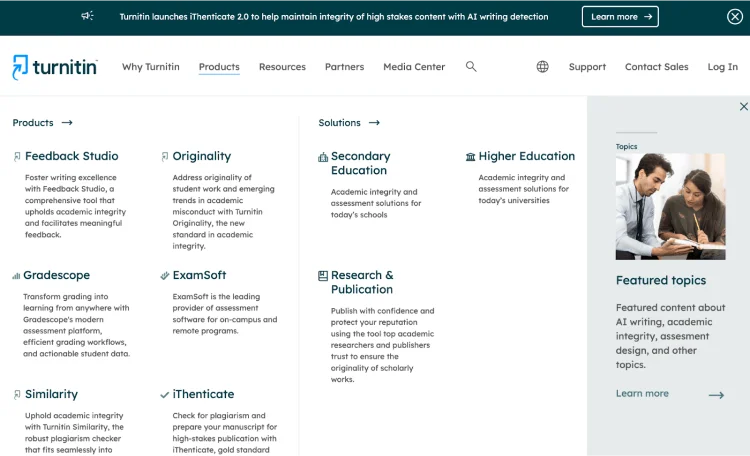Click the Learn more banner button
This screenshot has width=750, height=456.
620,16
